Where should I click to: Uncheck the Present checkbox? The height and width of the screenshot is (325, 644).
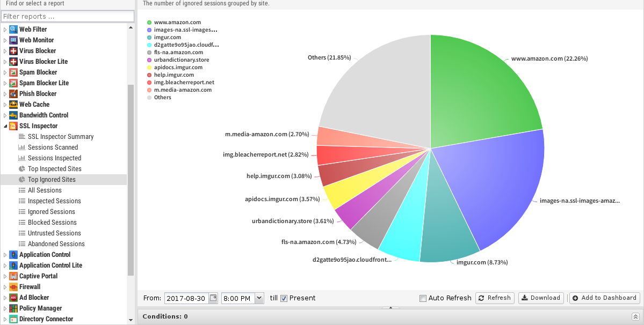[284, 298]
